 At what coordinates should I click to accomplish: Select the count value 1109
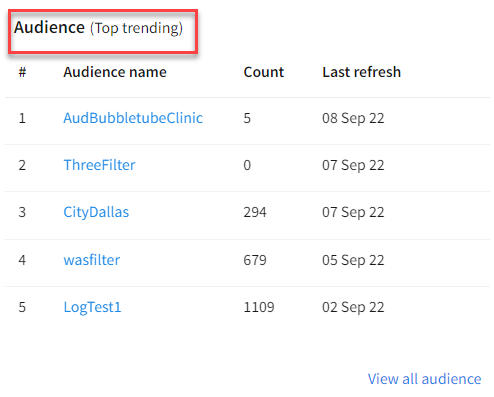(x=259, y=307)
